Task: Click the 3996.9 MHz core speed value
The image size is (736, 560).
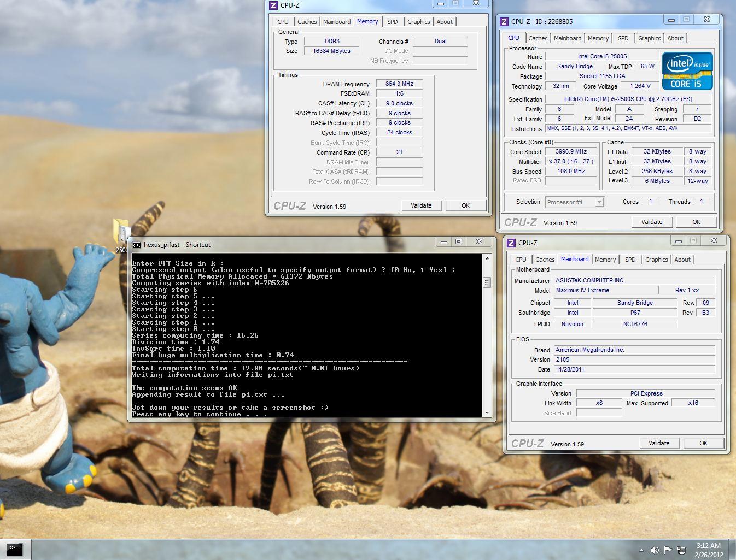Action: point(571,151)
